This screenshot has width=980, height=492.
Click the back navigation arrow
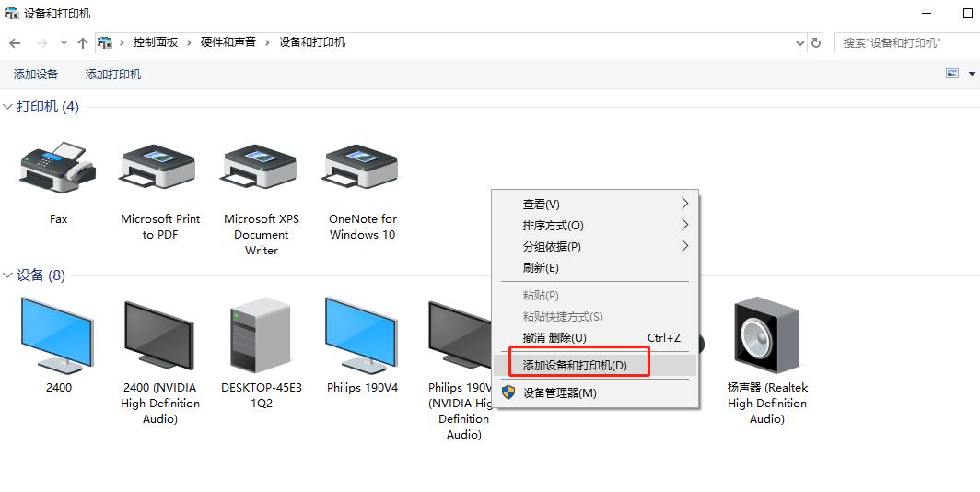point(15,43)
